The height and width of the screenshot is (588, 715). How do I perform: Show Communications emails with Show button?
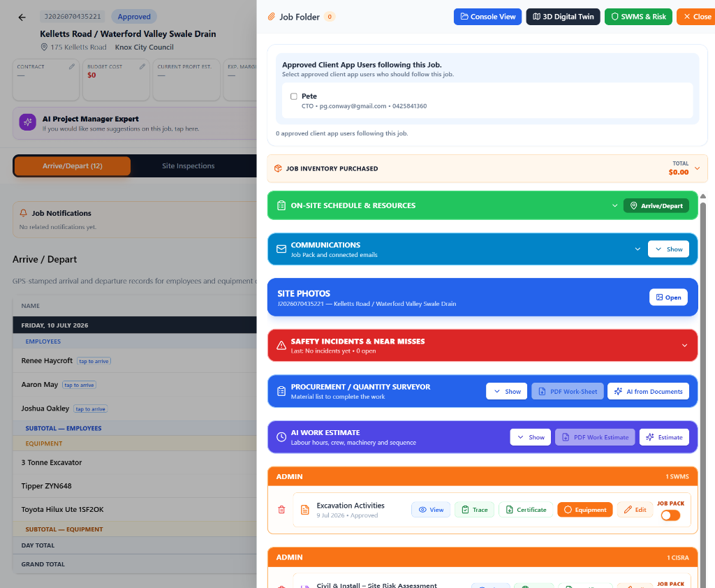click(668, 249)
